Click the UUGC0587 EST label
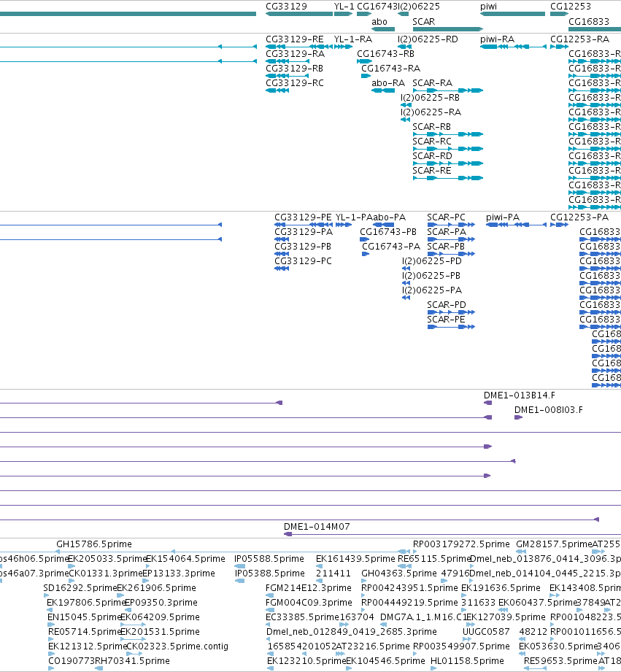This screenshot has height=672, width=621. [x=486, y=631]
